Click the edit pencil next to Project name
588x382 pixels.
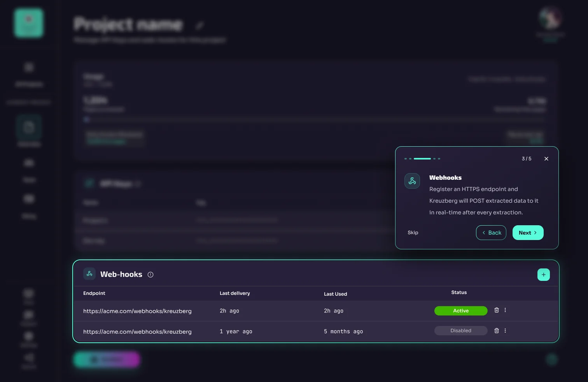point(199,26)
